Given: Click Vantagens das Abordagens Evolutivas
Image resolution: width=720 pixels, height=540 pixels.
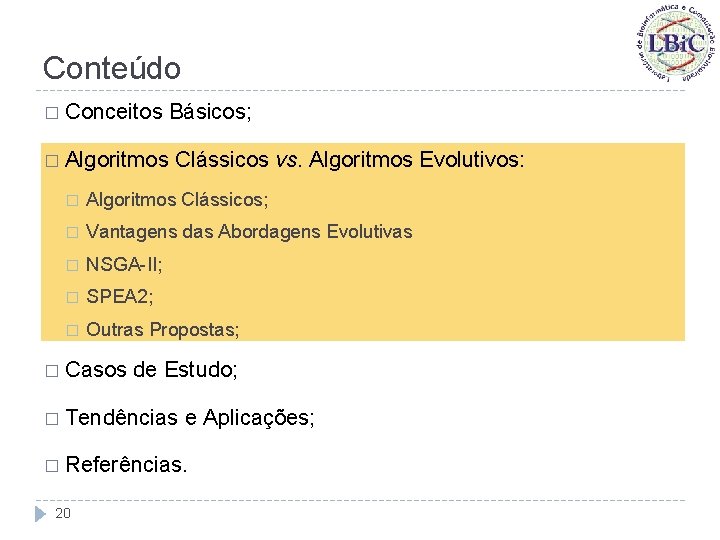Looking at the screenshot, I should click(x=249, y=232).
